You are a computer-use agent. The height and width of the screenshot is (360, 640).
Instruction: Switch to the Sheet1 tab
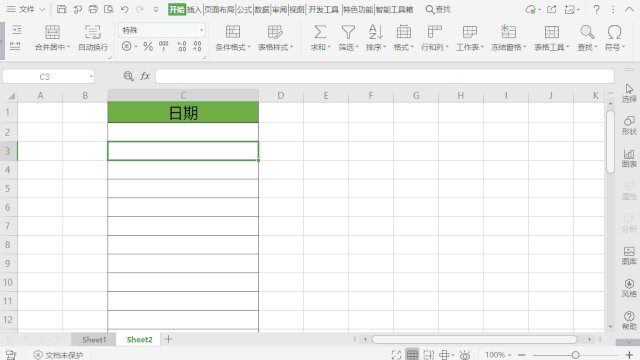tap(94, 340)
